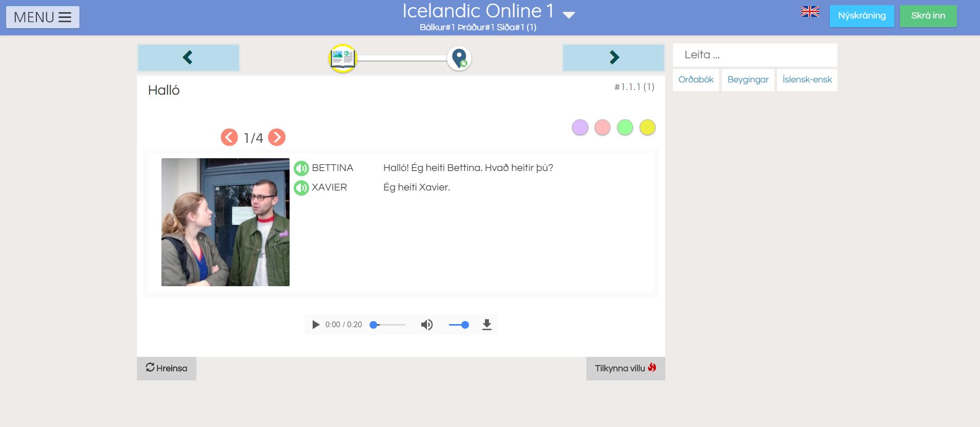Pick the purple highlight color
The height and width of the screenshot is (427, 980).
coord(580,127)
